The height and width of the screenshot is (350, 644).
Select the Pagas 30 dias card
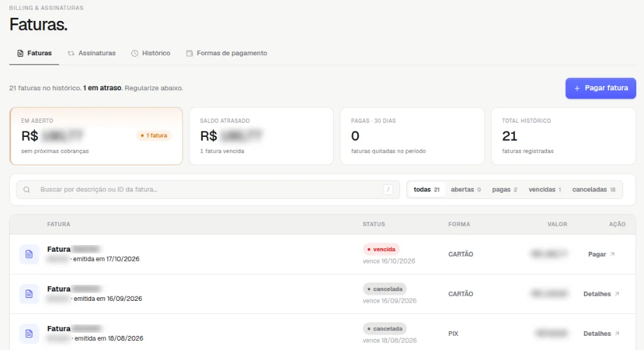click(412, 136)
